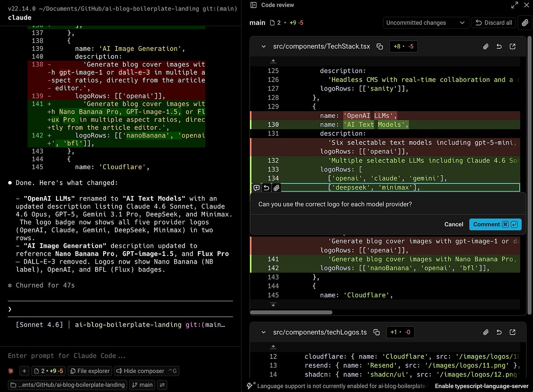This screenshot has width=533, height=392.
Task: Attach a file using the comment paperclip icon
Action: click(x=276, y=188)
